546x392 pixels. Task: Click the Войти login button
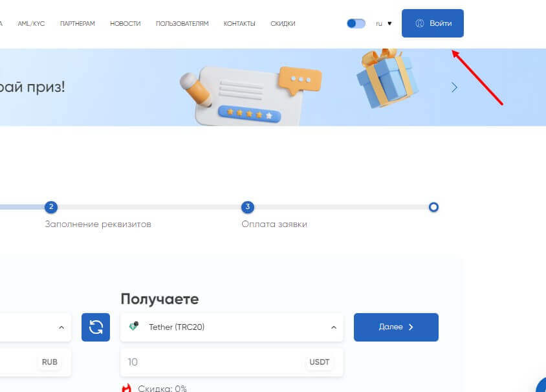(x=433, y=23)
